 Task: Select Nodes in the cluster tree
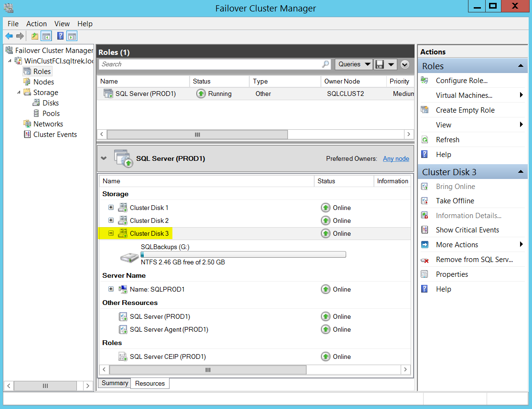[x=43, y=82]
